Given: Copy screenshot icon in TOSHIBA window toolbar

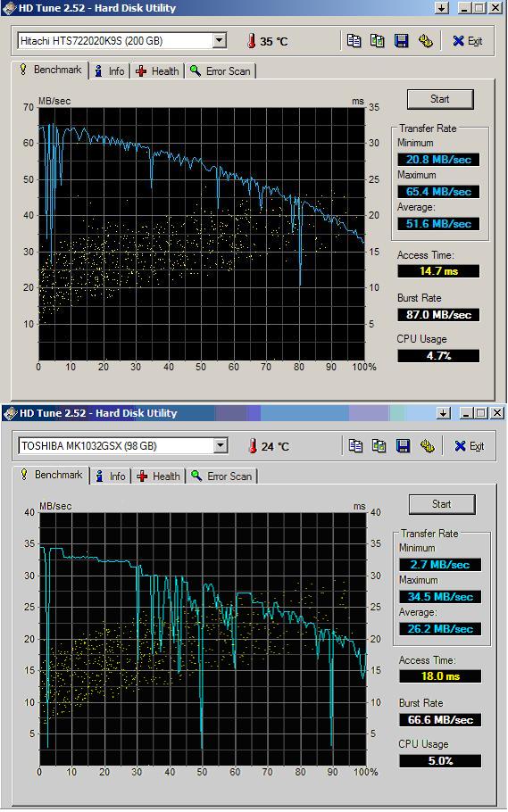Looking at the screenshot, I should pyautogui.click(x=379, y=446).
